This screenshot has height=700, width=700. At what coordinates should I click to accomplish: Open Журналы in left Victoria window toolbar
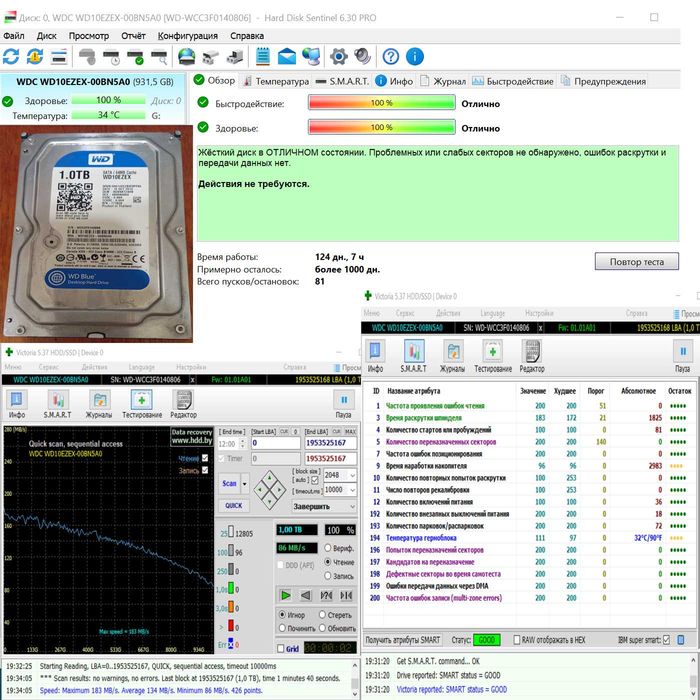[x=99, y=404]
